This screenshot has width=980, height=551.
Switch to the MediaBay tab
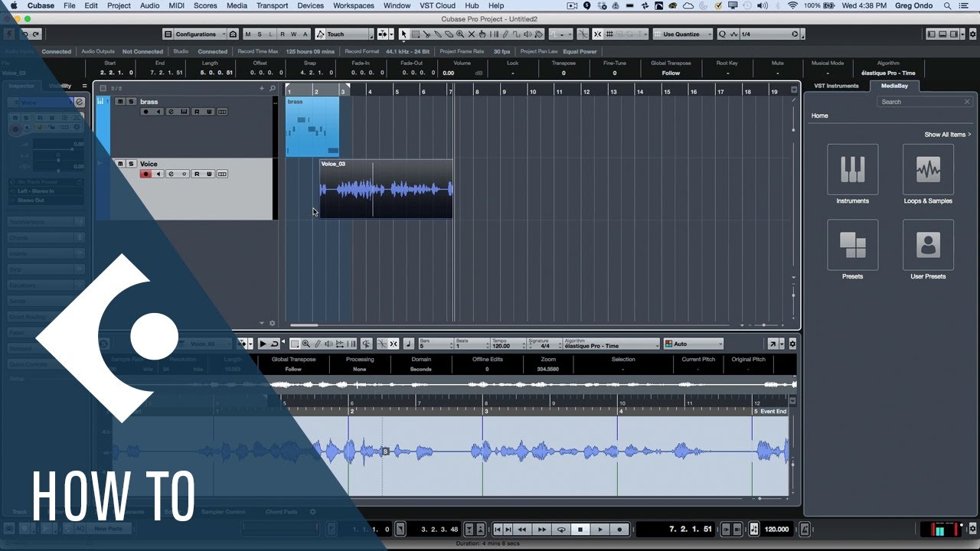[x=893, y=86]
